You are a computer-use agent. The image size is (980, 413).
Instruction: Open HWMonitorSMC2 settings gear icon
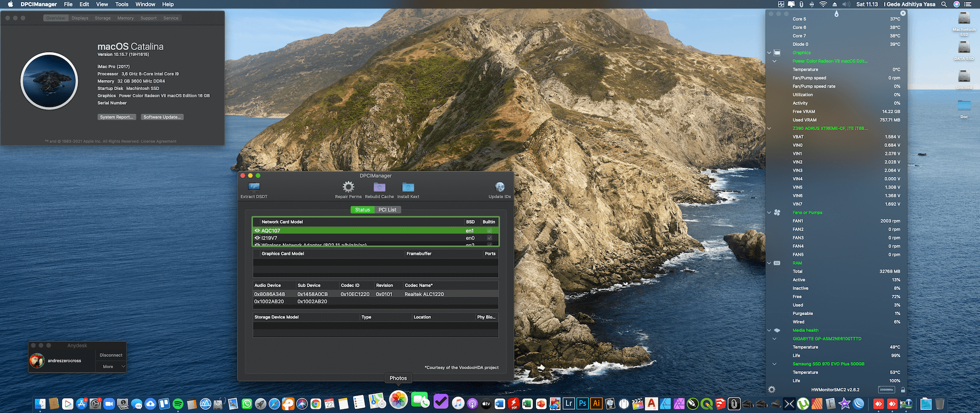772,390
